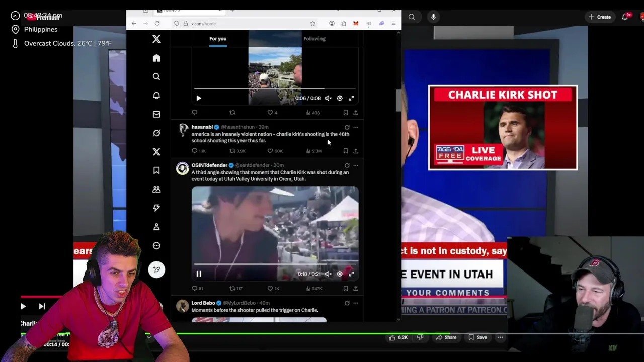This screenshot has height=362, width=644.
Task: Go to Home in X sidebar
Action: click(x=156, y=58)
